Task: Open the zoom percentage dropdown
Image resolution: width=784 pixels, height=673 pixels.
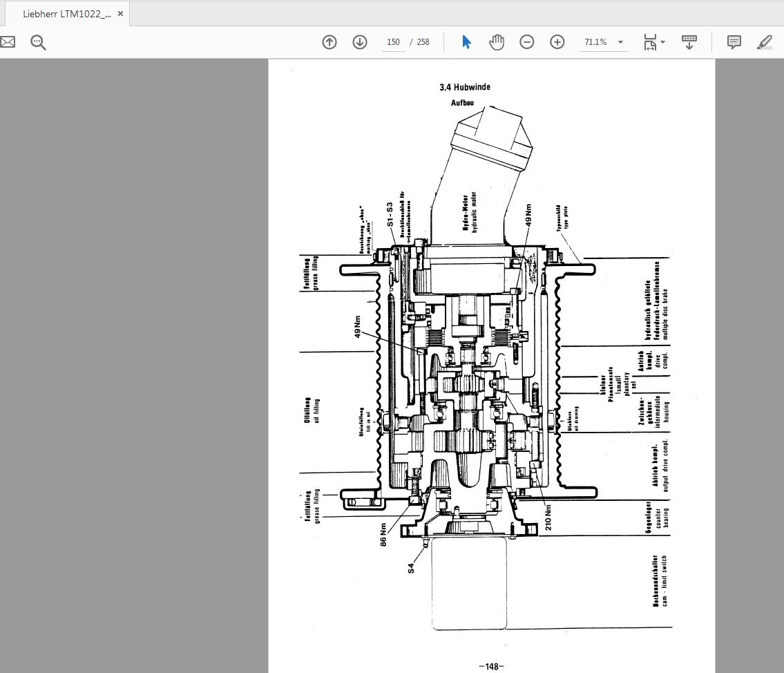Action: pos(620,42)
